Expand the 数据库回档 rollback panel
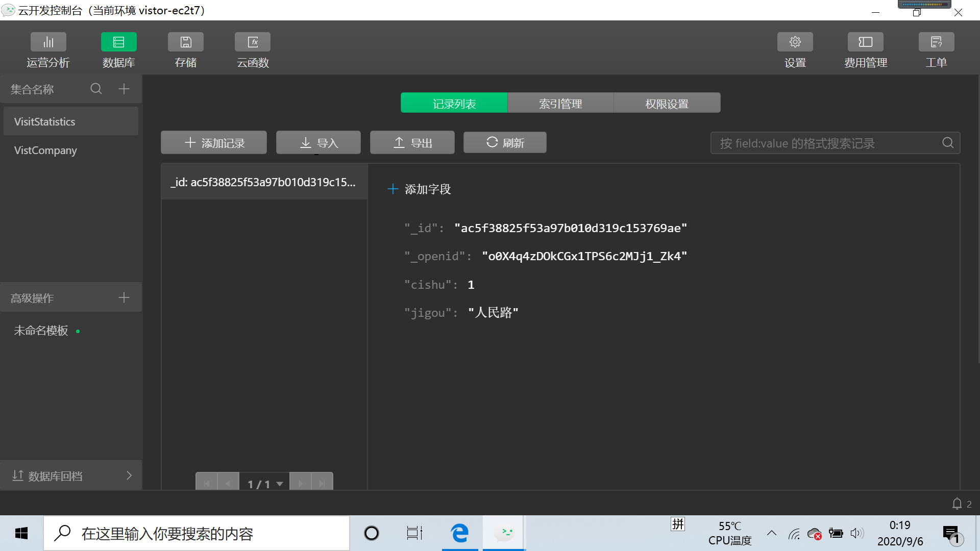Viewport: 980px width, 551px height. click(71, 475)
